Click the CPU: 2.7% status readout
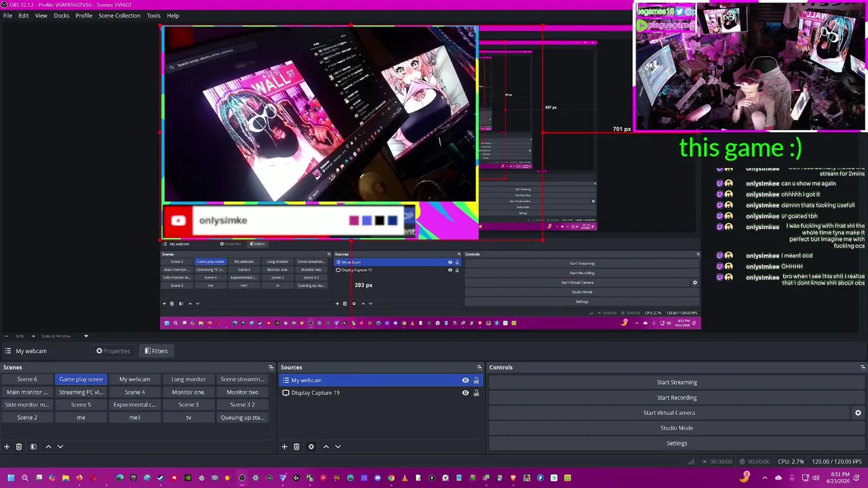 tap(791, 462)
